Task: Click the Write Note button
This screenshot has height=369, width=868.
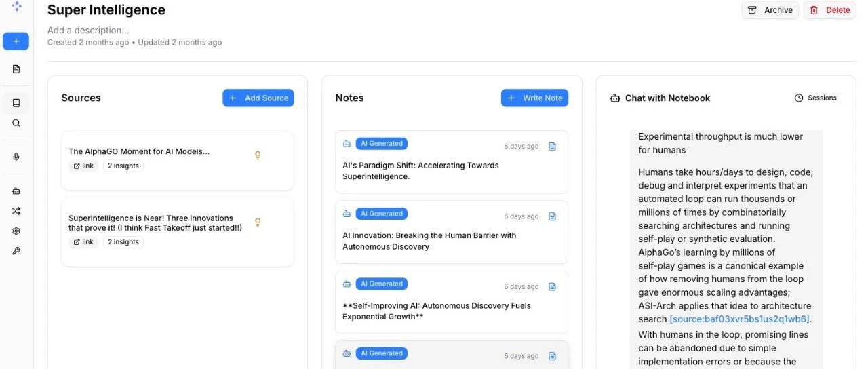Action: (534, 98)
